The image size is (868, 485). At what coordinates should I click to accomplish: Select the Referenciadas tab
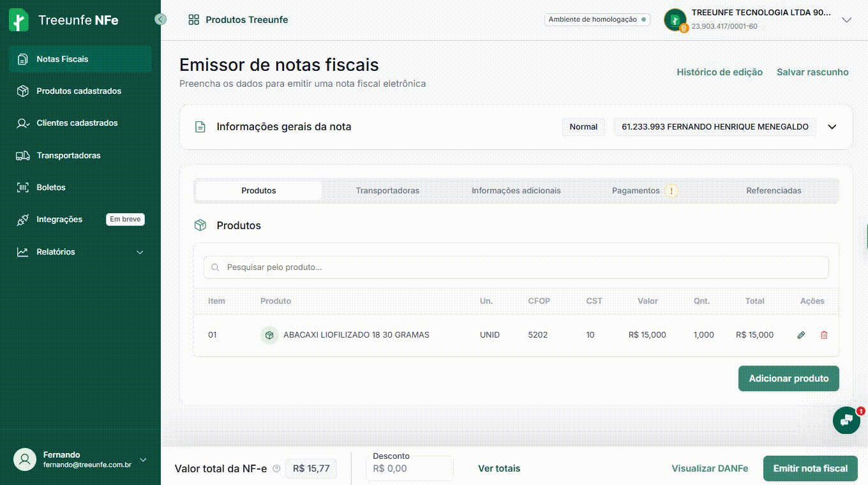coord(774,191)
